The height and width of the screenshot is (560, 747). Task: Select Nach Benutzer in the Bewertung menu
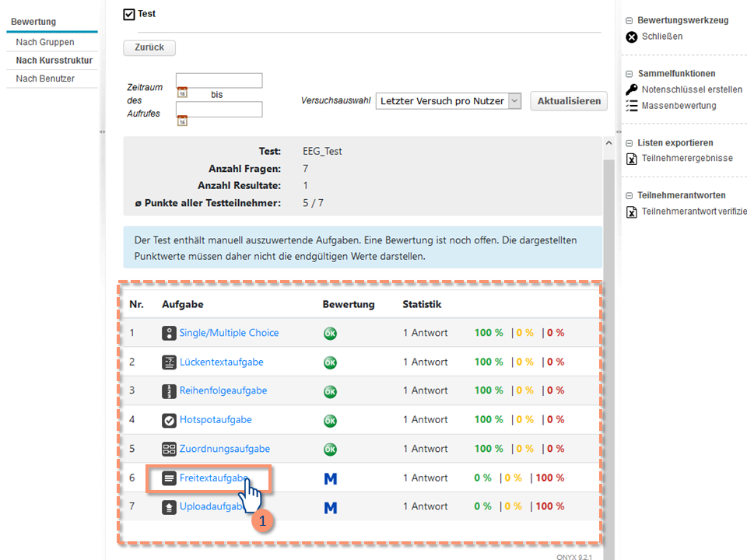[x=45, y=79]
